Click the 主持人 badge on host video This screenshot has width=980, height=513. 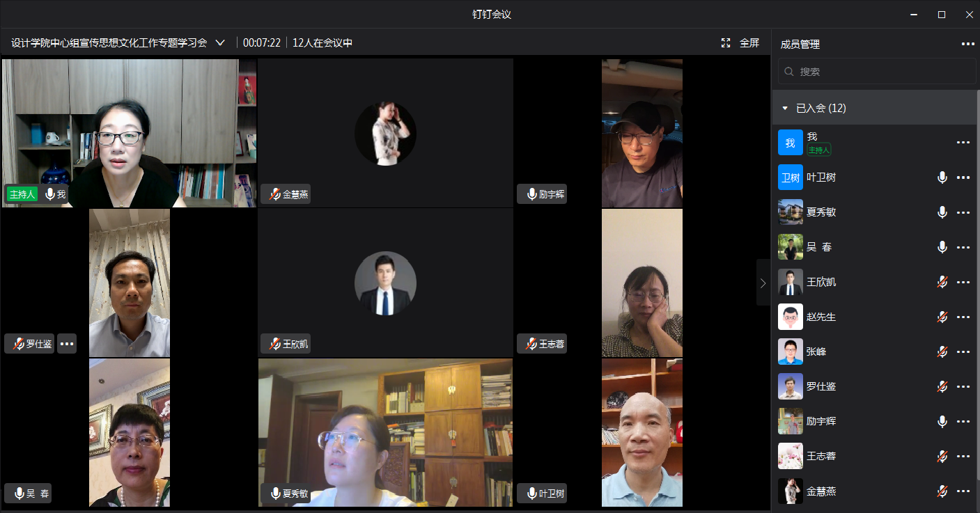point(22,194)
